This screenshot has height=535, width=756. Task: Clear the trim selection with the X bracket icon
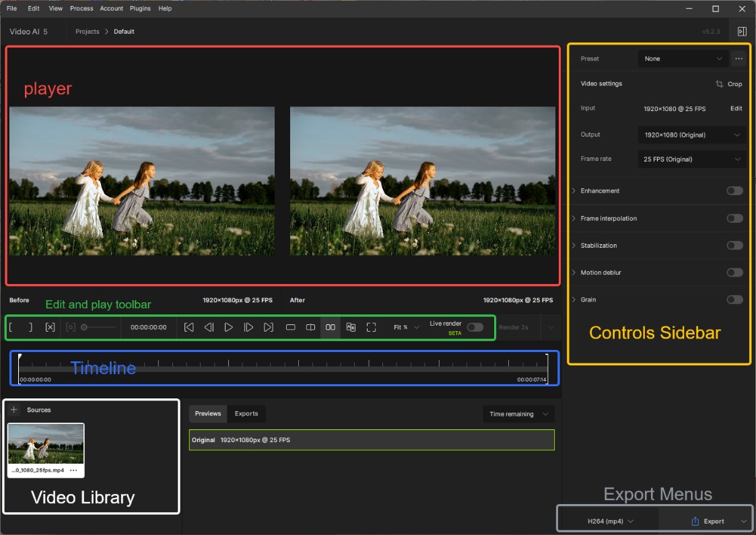pos(50,327)
